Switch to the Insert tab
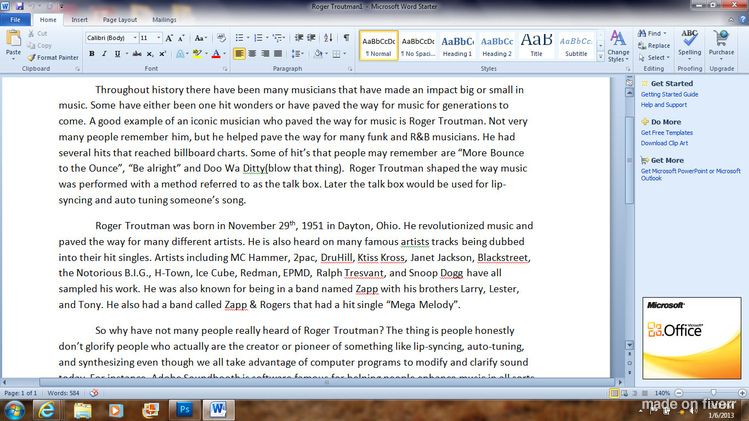The image size is (749, 421). click(x=79, y=20)
